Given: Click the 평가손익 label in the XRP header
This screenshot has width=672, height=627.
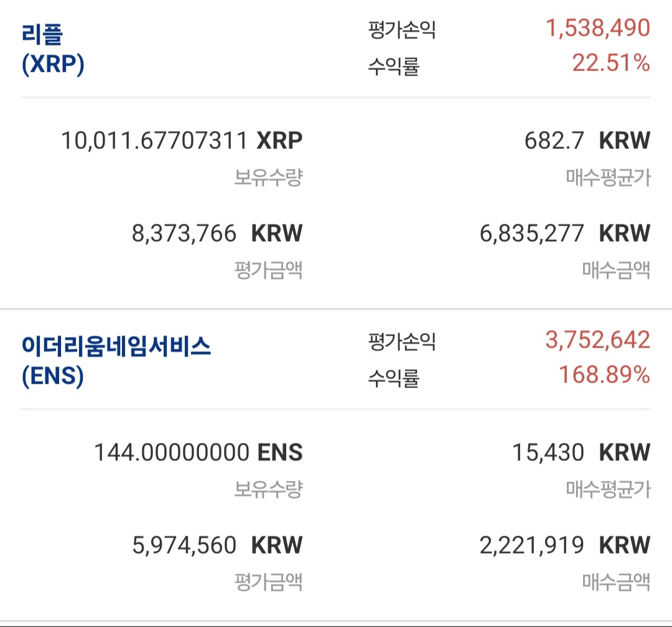Looking at the screenshot, I should [x=401, y=30].
